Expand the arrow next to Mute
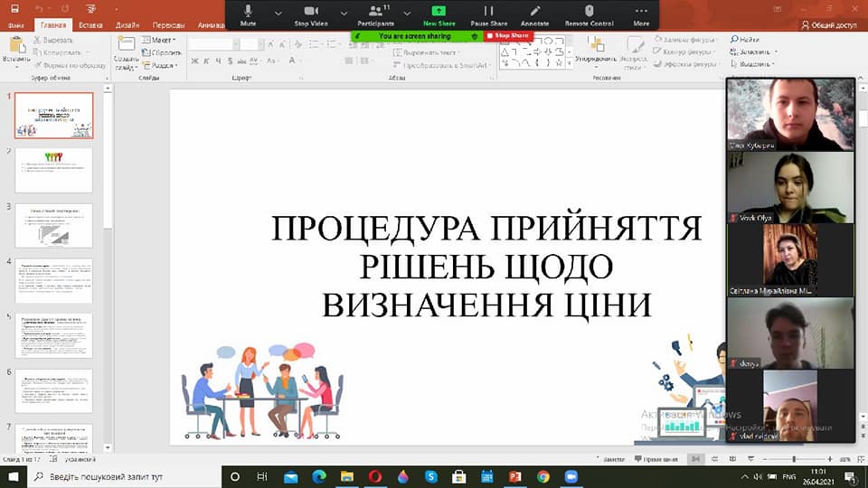Screen dimensions: 868x488 pyautogui.click(x=278, y=14)
